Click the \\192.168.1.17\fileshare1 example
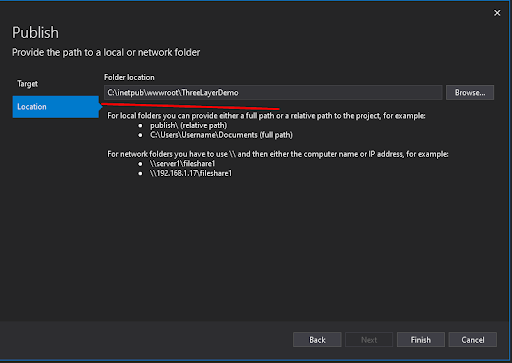Viewport: 512px width, 363px height. (x=191, y=173)
